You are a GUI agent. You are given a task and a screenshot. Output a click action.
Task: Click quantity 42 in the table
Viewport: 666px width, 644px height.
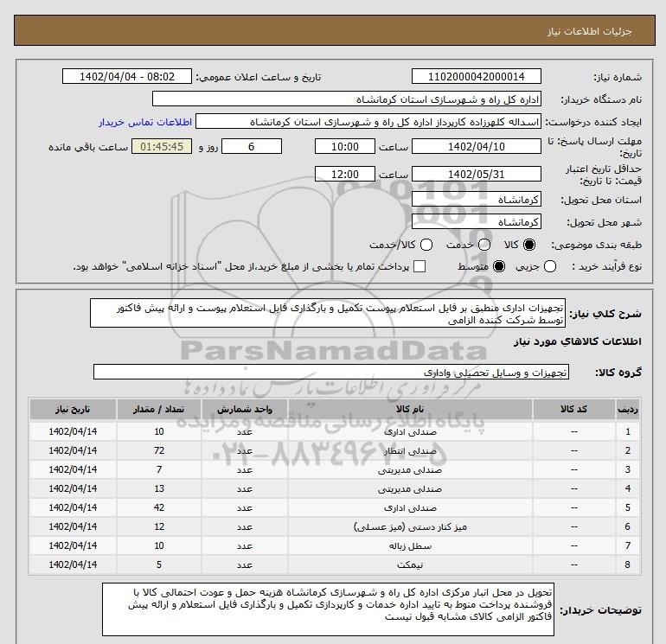tap(159, 507)
